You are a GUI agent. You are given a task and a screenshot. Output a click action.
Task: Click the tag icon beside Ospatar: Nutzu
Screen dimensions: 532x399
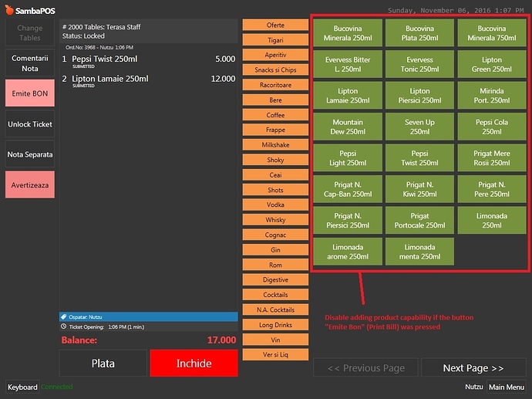tap(63, 317)
